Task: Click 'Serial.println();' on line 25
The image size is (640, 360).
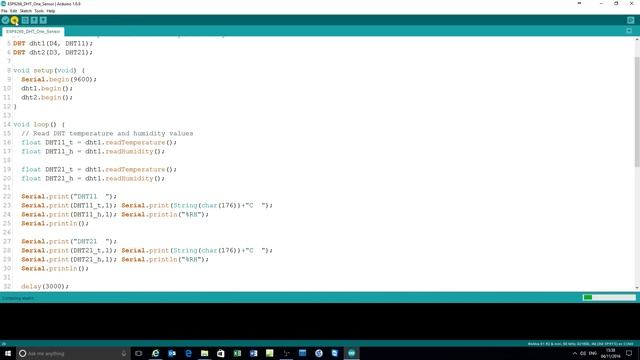Action: 55,223
